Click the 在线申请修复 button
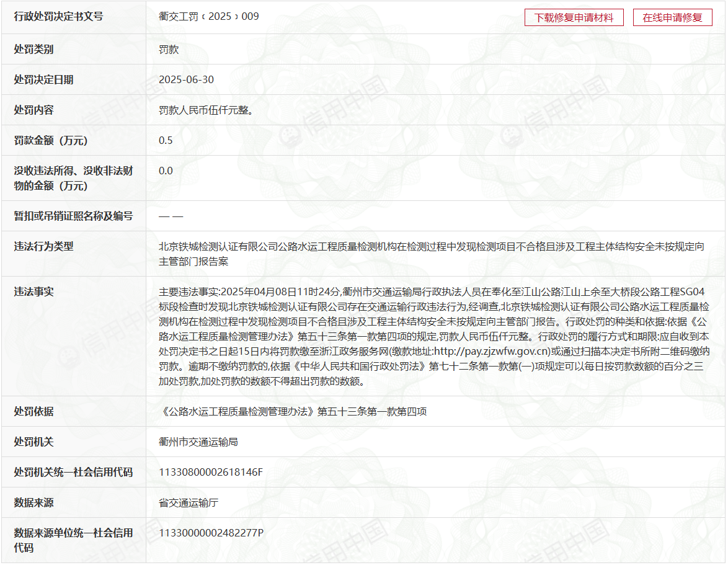The width and height of the screenshot is (728, 565). pos(672,17)
